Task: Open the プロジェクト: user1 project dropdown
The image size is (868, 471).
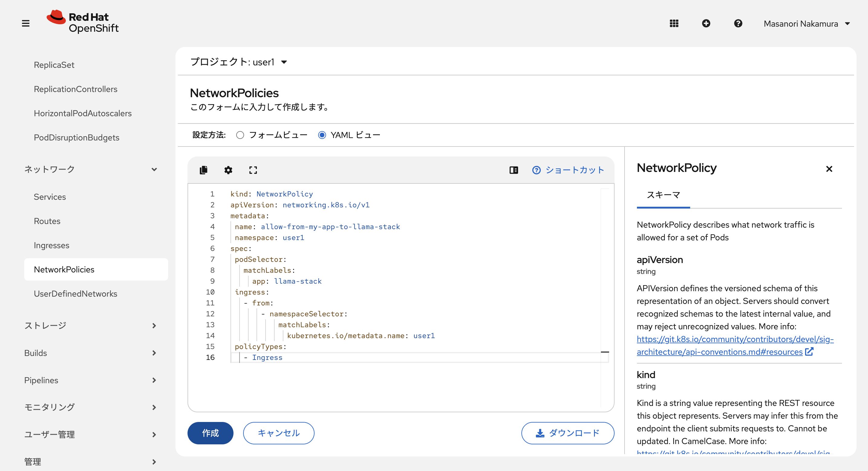Action: pos(239,62)
